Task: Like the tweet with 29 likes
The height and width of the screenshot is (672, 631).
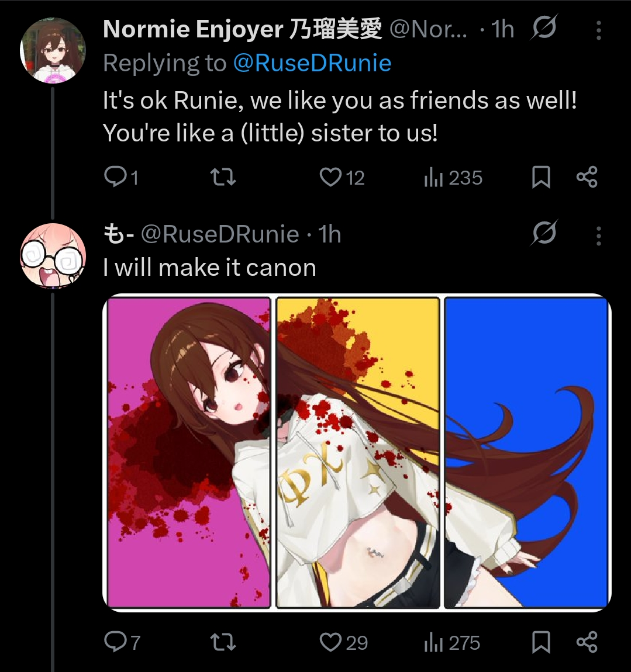Action: (x=330, y=642)
